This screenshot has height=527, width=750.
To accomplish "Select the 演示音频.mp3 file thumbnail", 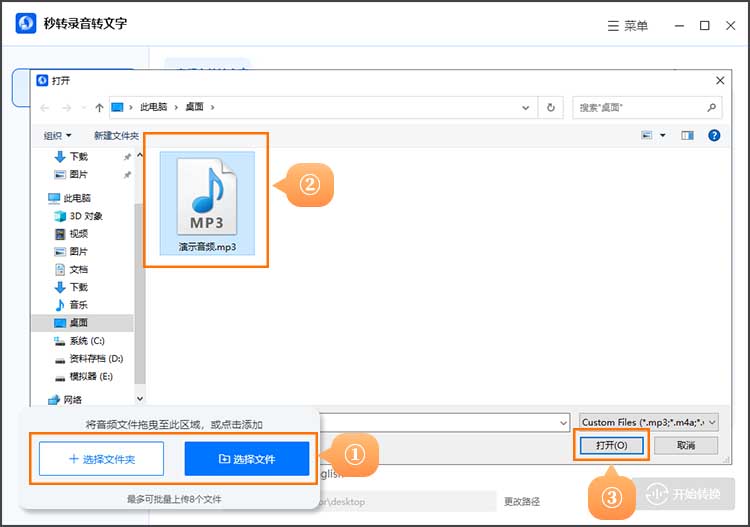I will coord(207,203).
